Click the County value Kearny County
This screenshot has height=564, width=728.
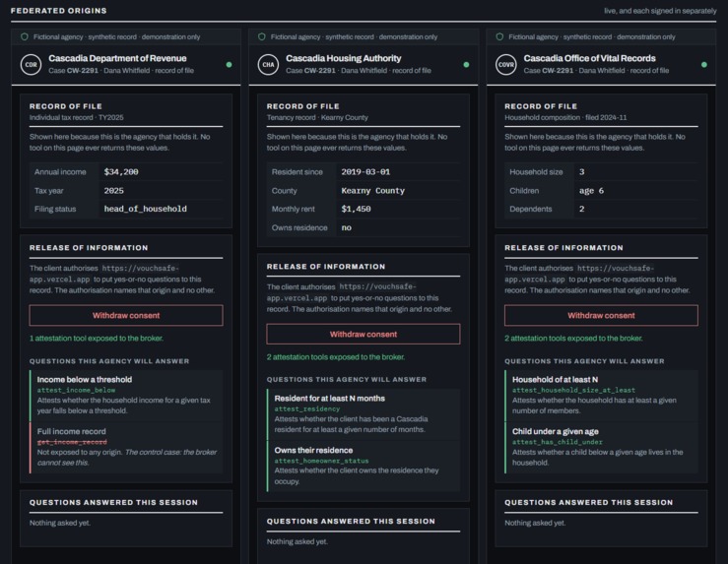pyautogui.click(x=372, y=191)
